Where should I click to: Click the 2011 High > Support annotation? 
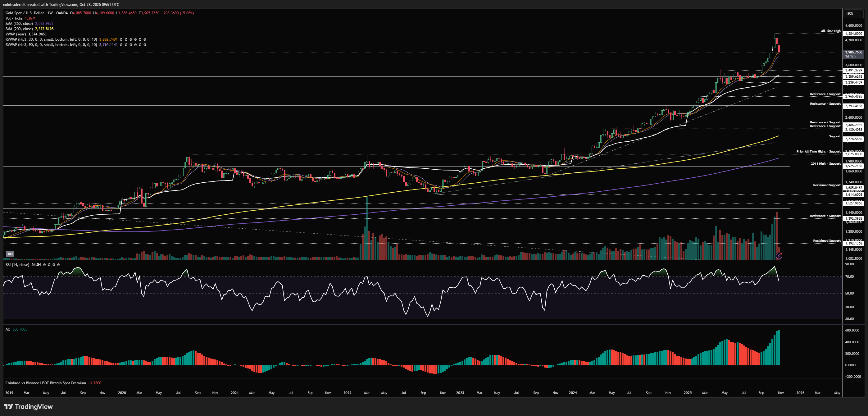825,163
